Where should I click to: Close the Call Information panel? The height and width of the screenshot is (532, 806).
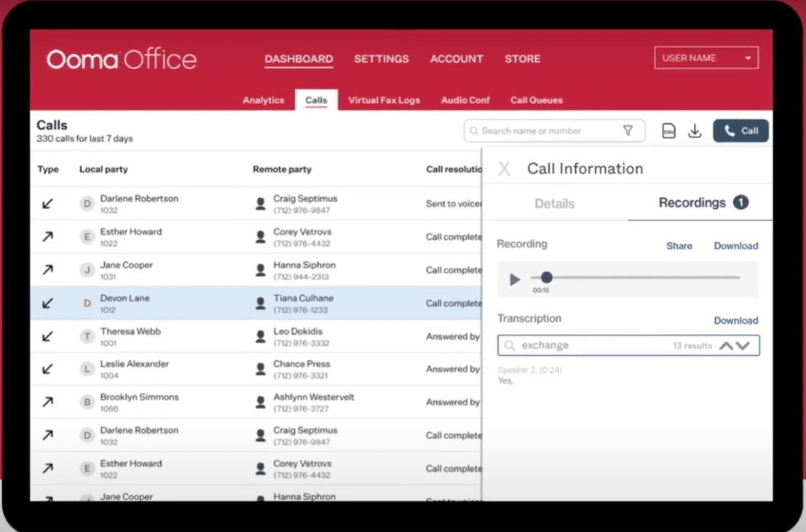point(503,168)
